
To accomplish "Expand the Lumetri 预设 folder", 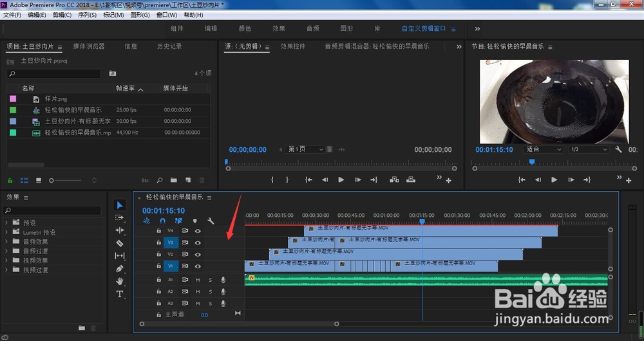I will click(x=6, y=232).
